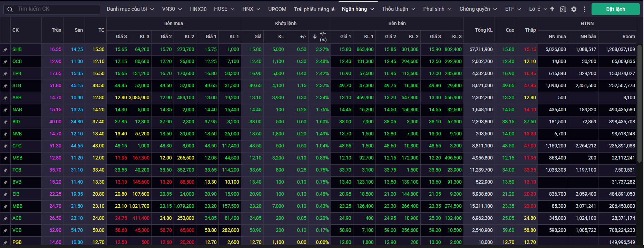The image size is (644, 248).
Task: Open the STB stock symbol link
Action: (17, 85)
